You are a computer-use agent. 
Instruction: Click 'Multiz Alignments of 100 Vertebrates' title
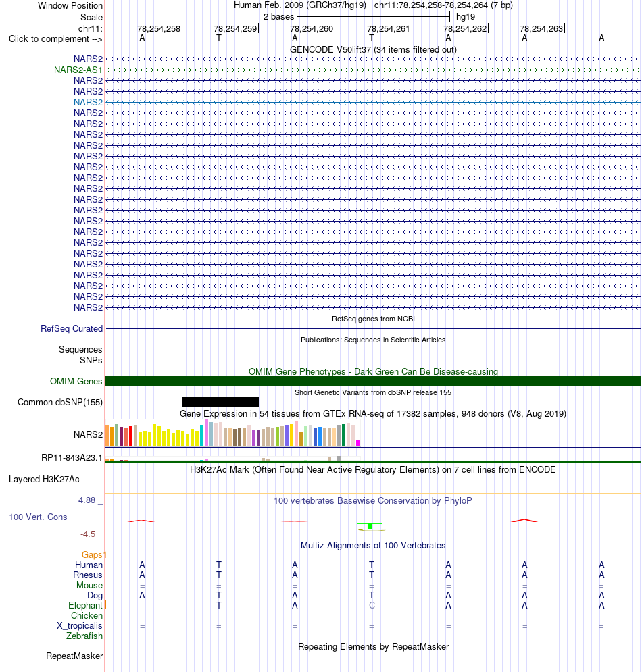point(373,546)
